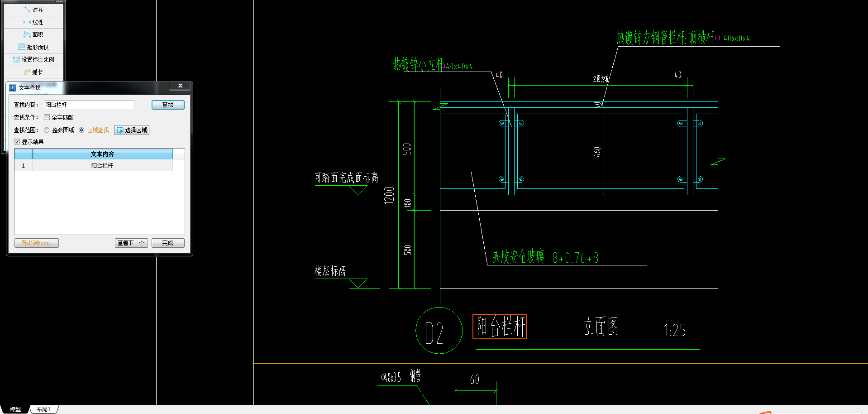
Task: Select the 对齐 dimension tool
Action: pos(33,10)
